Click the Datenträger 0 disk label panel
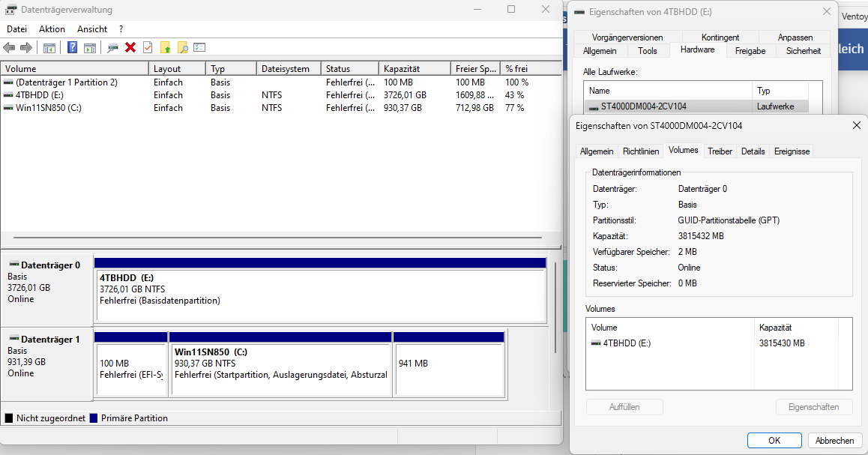Image resolution: width=868 pixels, height=455 pixels. [x=47, y=289]
